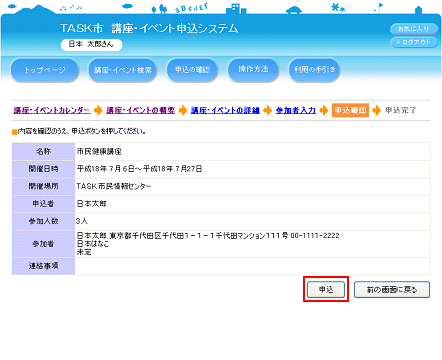Select the 市民健康講座 name value

pyautogui.click(x=99, y=152)
